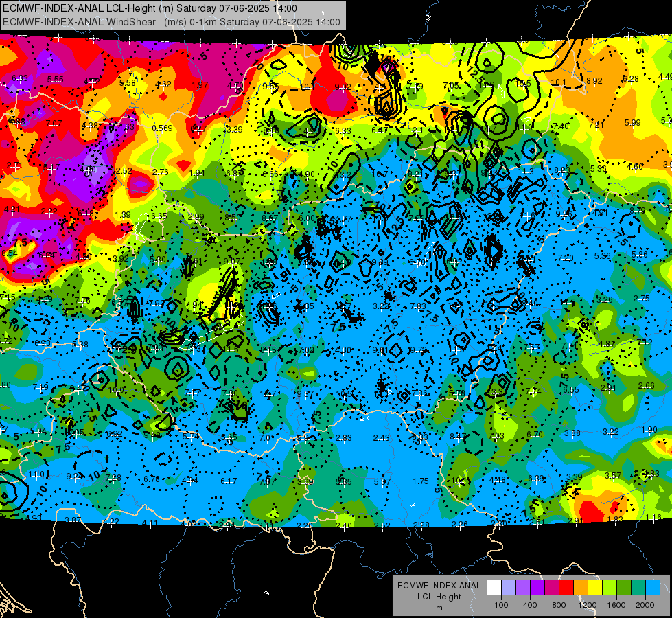Viewport: 672px width, 618px height.
Task: Select the grid value 1.16
Action: [653, 517]
